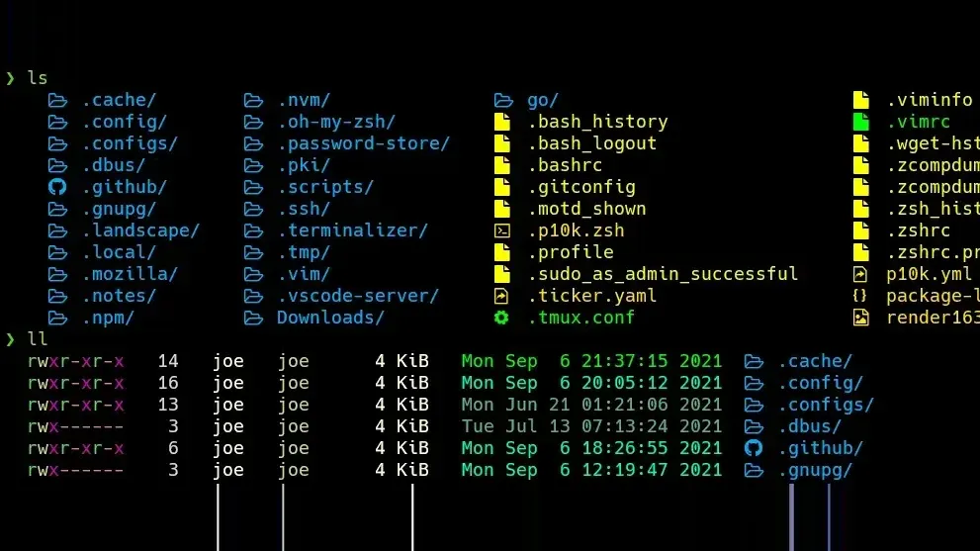Click the symlink icon beside .ticker.yaml
This screenshot has width=980, height=551.
502,296
